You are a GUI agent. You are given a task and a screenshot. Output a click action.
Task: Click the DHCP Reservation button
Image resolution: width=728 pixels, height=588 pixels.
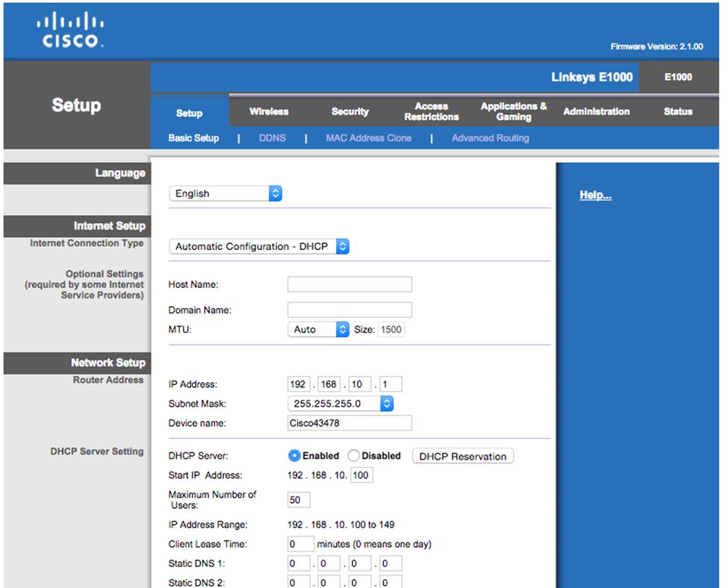[x=463, y=456]
